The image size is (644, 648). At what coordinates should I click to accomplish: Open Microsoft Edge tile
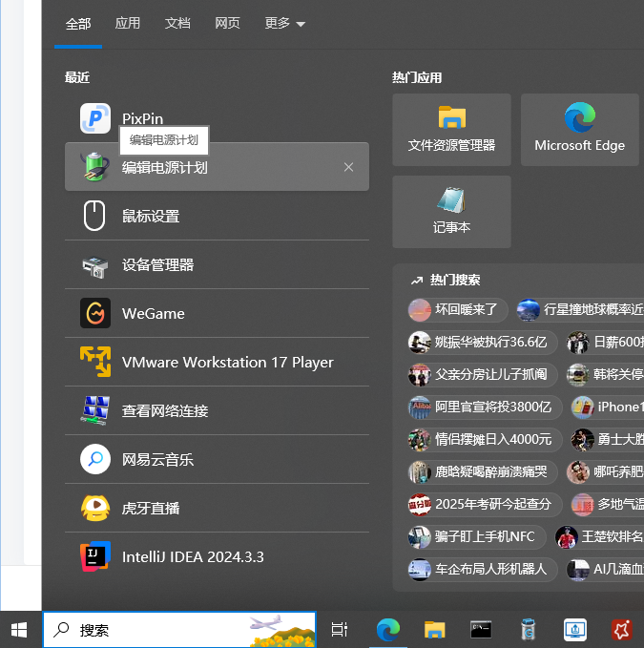(579, 130)
